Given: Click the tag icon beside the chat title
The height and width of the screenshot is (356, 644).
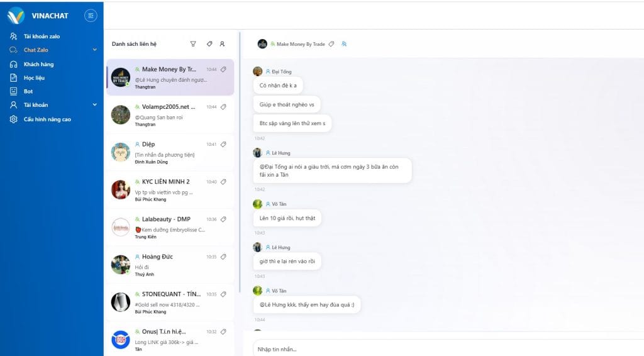Looking at the screenshot, I should [x=331, y=44].
